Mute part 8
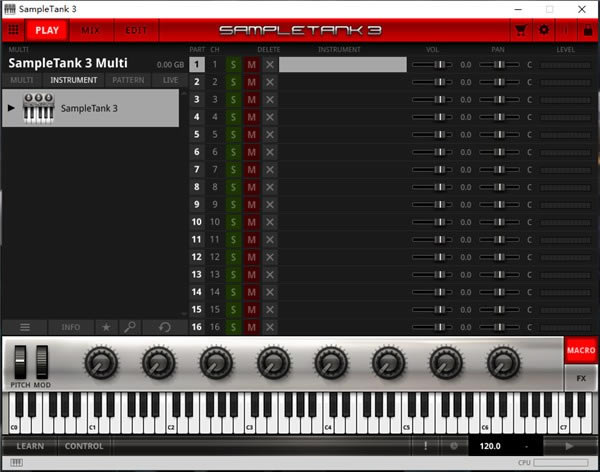The height and width of the screenshot is (472, 600). (x=251, y=187)
